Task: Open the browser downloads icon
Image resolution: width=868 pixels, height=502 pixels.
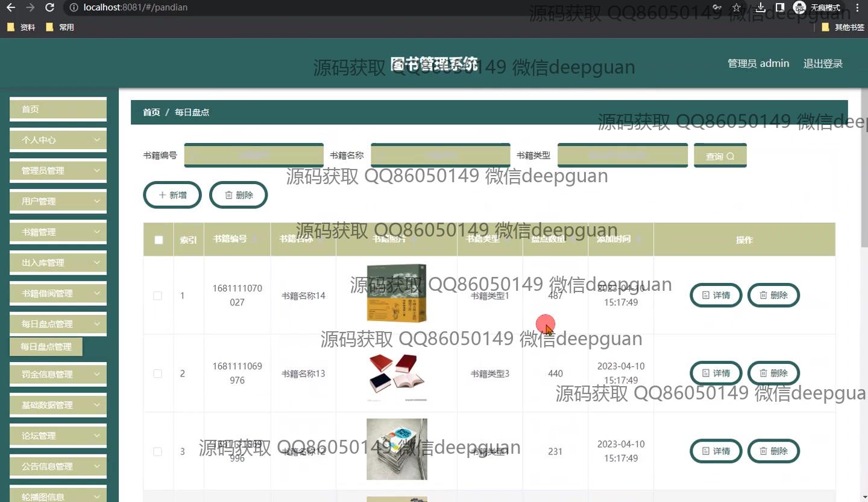Action: 761,8
